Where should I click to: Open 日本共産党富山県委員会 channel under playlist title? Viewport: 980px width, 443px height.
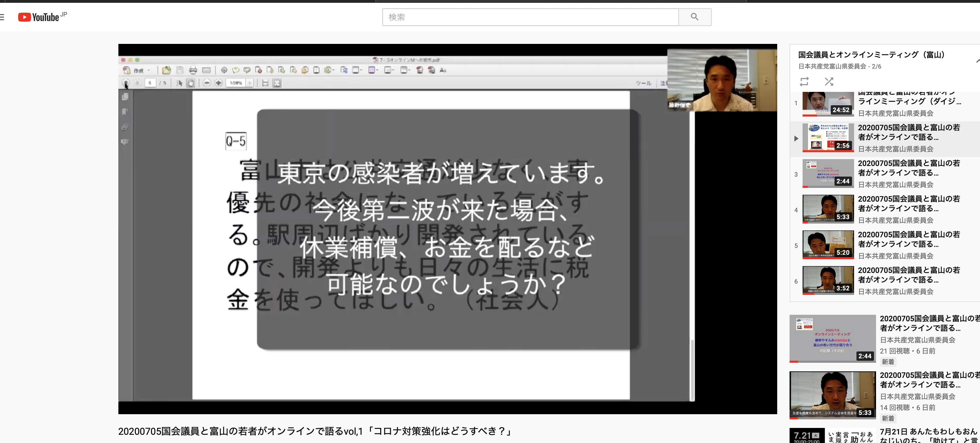tap(832, 67)
